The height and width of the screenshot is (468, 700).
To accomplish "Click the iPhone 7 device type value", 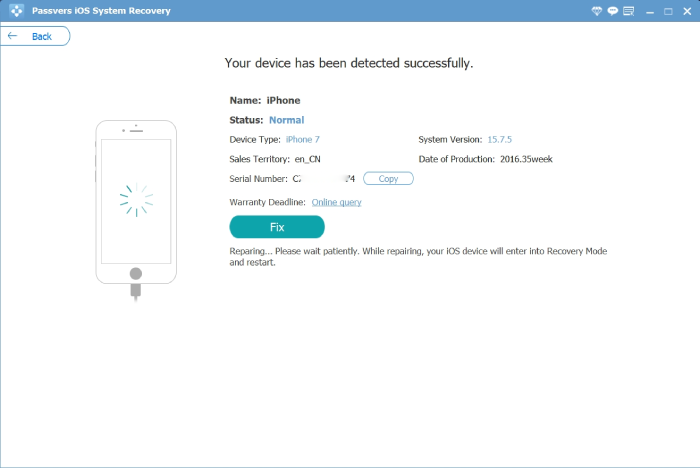I will (303, 139).
